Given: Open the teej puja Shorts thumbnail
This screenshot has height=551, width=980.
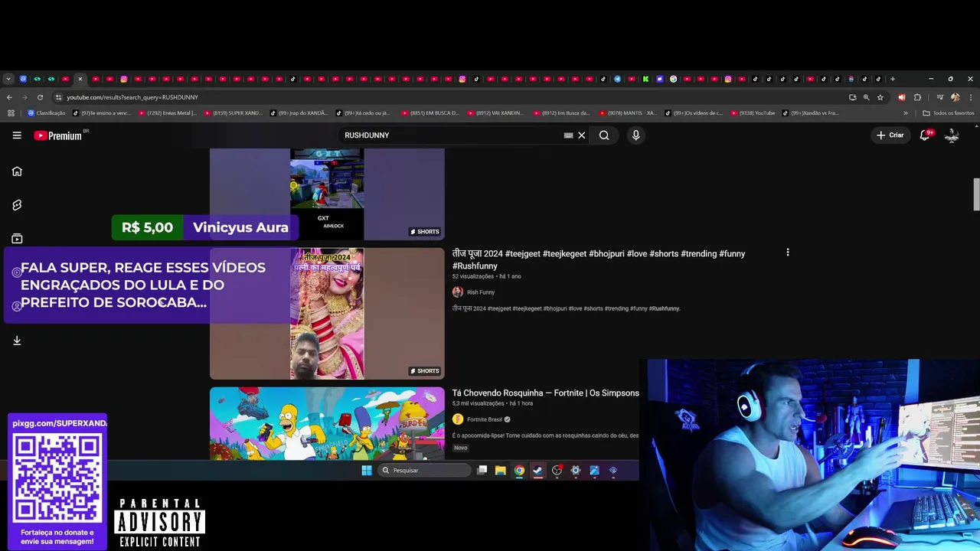Looking at the screenshot, I should [x=327, y=314].
